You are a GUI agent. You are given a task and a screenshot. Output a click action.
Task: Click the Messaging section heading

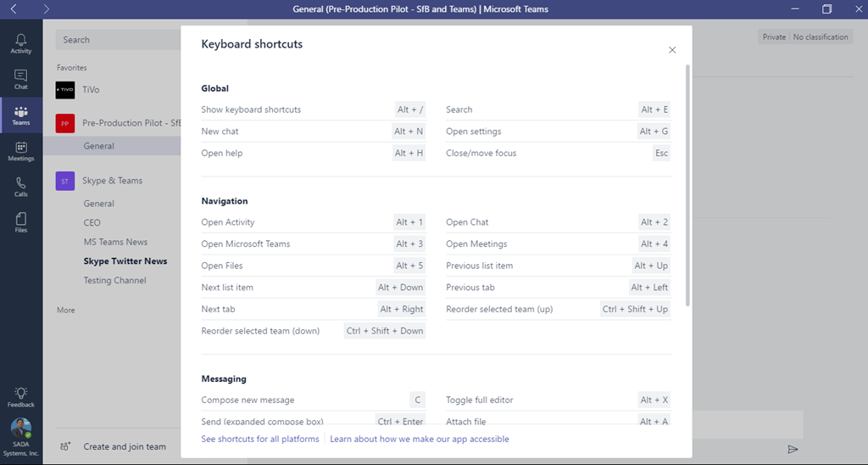click(224, 379)
